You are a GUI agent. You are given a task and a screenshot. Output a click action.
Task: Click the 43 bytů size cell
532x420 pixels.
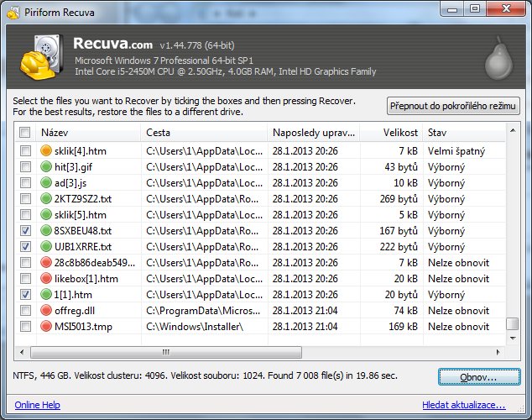pos(401,166)
